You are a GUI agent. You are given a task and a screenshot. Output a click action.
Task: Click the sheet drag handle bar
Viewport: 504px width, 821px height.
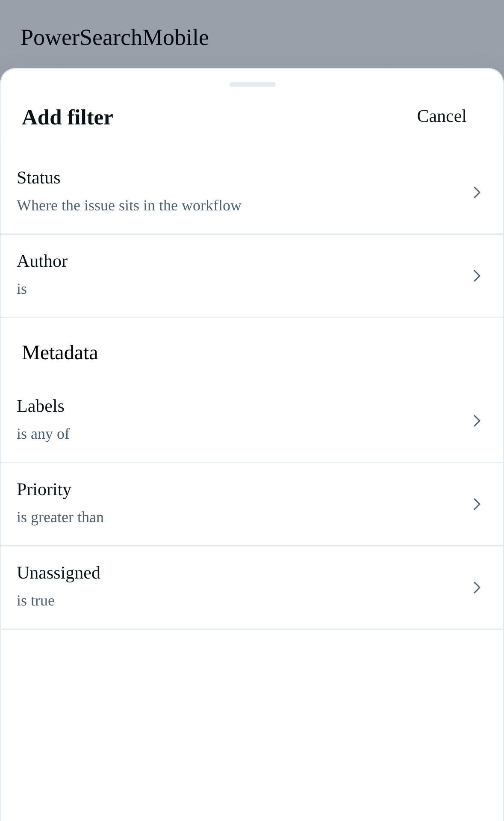click(x=253, y=85)
